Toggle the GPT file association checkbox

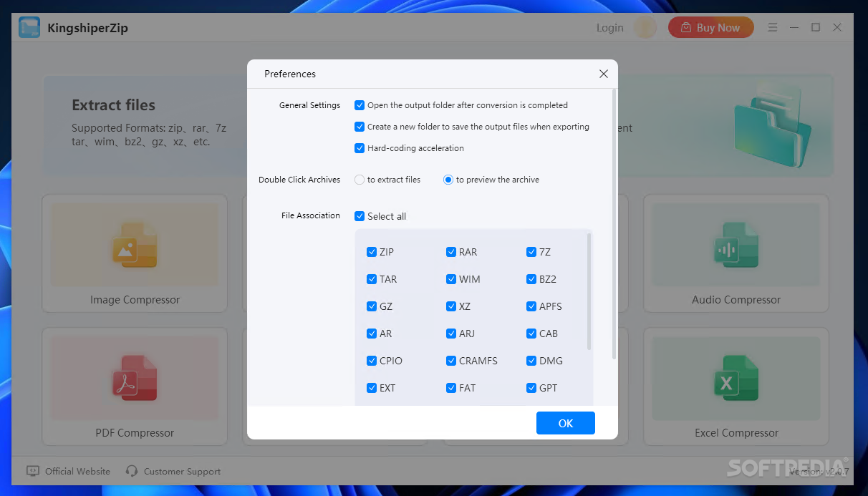531,388
